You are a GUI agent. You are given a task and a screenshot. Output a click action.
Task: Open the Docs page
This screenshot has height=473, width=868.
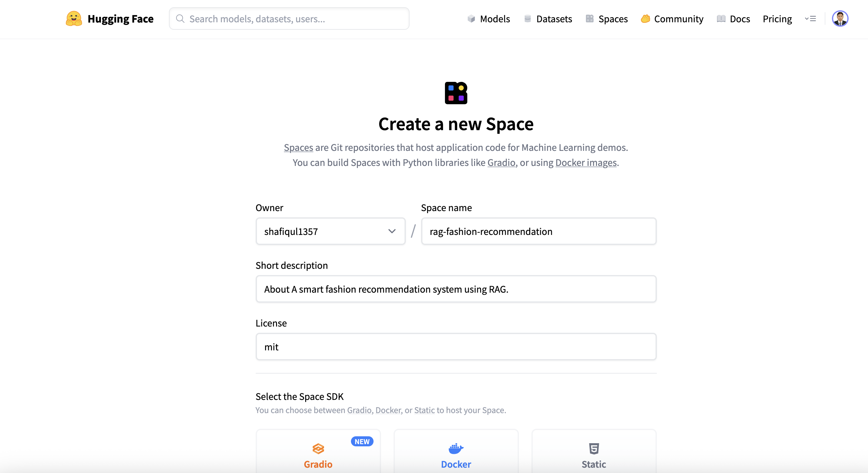point(733,19)
